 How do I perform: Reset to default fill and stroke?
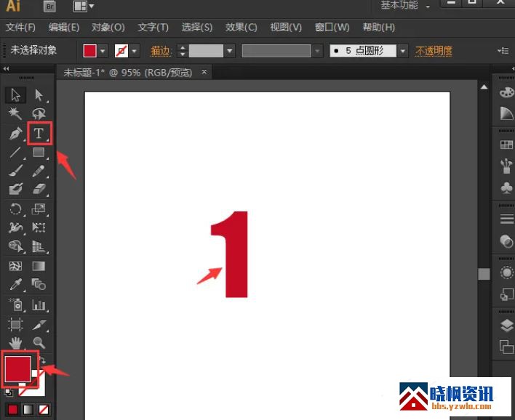[9, 392]
